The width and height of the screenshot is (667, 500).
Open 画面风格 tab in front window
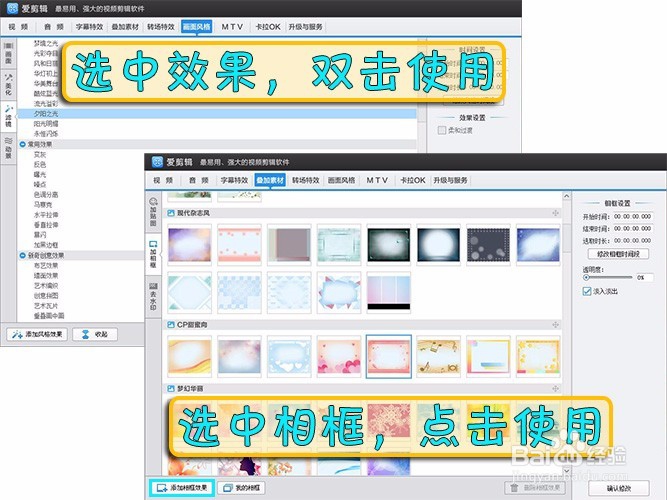pos(341,180)
